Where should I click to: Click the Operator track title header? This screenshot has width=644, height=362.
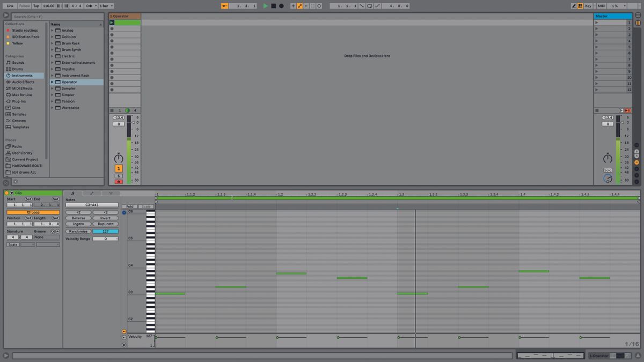(125, 16)
